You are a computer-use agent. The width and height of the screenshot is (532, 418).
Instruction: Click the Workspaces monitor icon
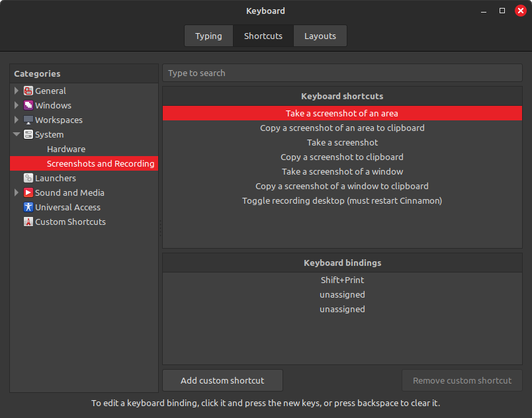[x=28, y=120]
